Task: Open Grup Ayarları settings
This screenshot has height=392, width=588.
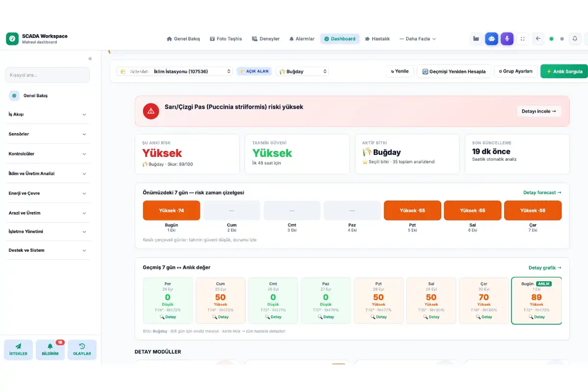Action: [x=515, y=72]
